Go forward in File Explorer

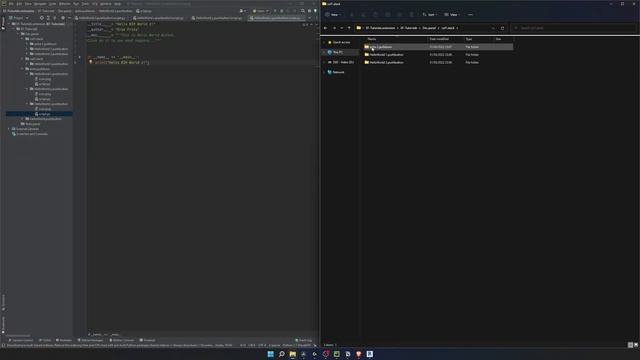coord(334,28)
